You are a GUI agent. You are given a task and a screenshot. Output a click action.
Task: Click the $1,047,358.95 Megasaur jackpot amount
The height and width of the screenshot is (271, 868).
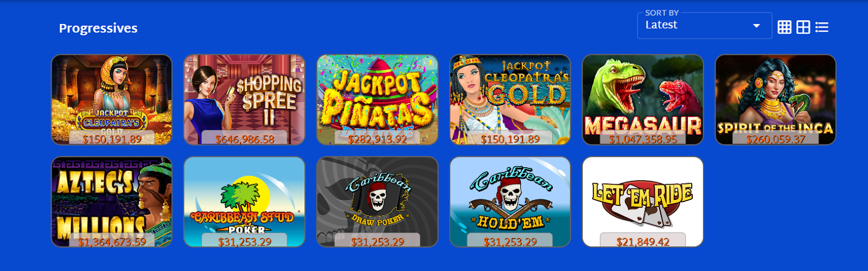pos(643,139)
